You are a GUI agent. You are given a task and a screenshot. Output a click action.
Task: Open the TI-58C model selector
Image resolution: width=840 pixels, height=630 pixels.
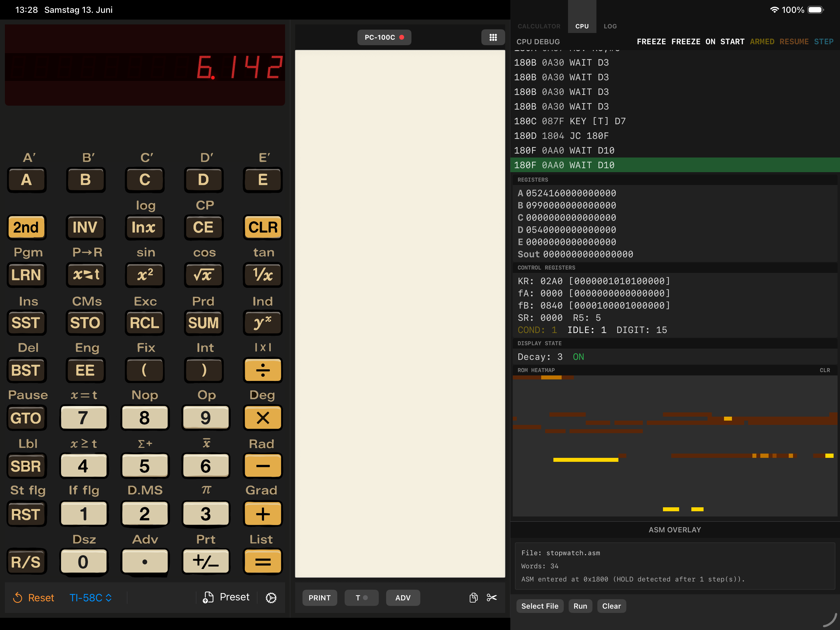[90, 598]
